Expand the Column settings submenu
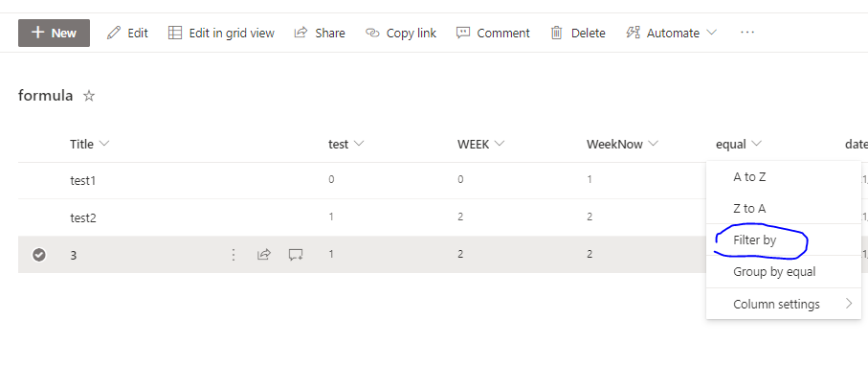The image size is (868, 365). pyautogui.click(x=783, y=304)
